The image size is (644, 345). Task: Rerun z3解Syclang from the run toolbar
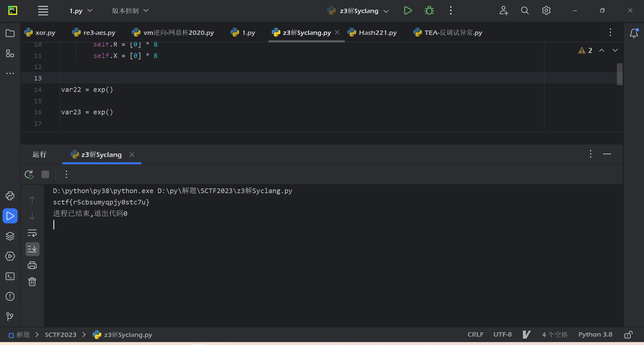pyautogui.click(x=29, y=174)
